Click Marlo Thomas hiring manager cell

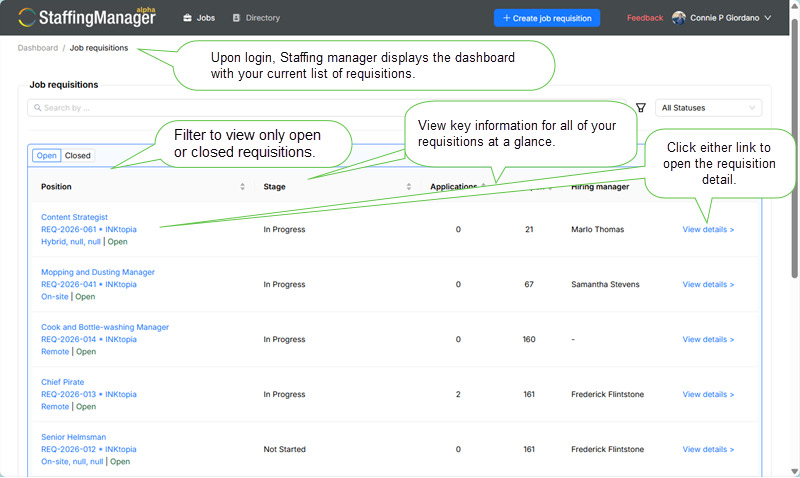(x=597, y=230)
